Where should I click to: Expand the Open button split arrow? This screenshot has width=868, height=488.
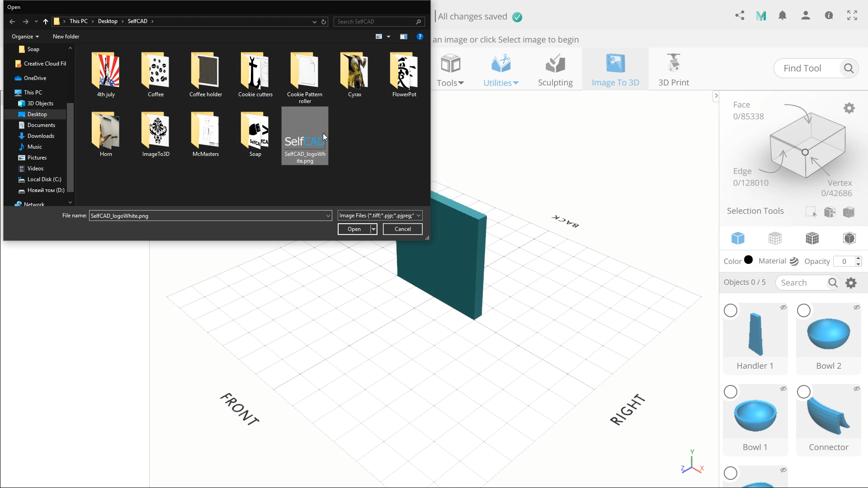click(373, 229)
